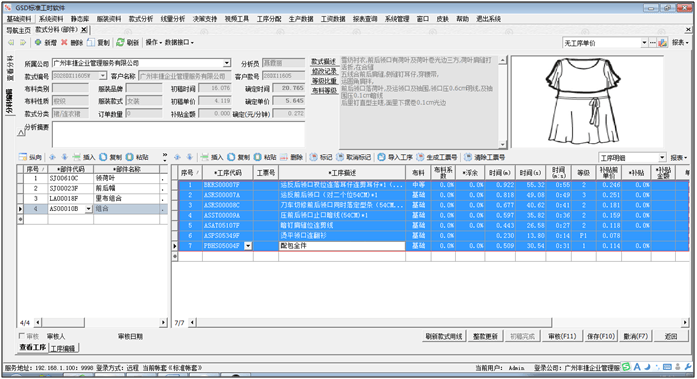The height and width of the screenshot is (379, 697).
Task: Open the 等级比重 side tab
Action: tap(324, 81)
